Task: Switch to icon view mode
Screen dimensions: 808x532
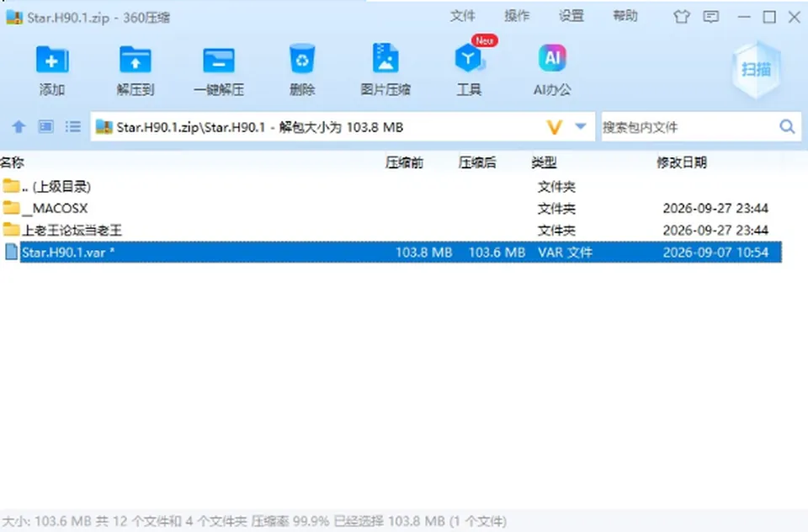Action: pyautogui.click(x=45, y=126)
